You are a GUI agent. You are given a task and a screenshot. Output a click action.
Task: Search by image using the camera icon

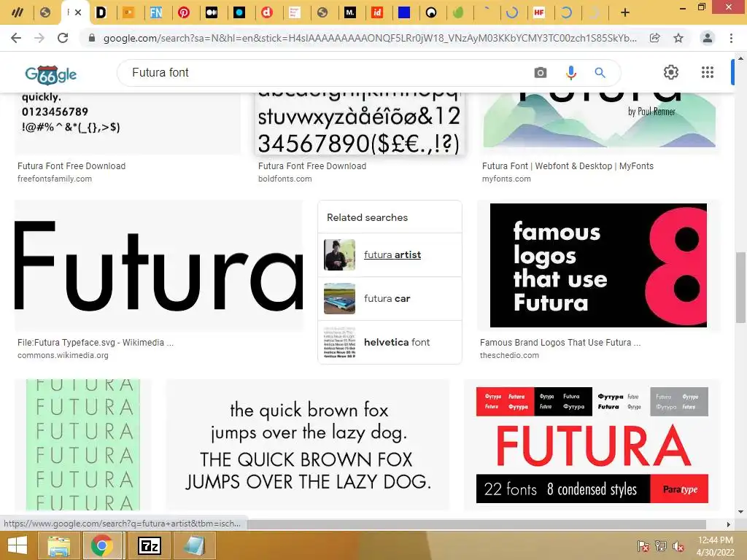(x=541, y=72)
